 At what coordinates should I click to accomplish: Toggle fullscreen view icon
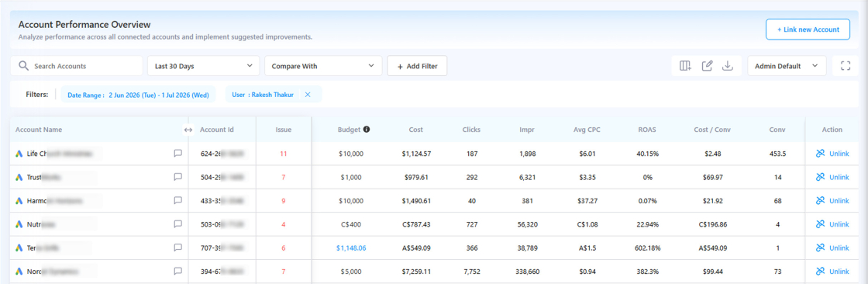point(846,66)
